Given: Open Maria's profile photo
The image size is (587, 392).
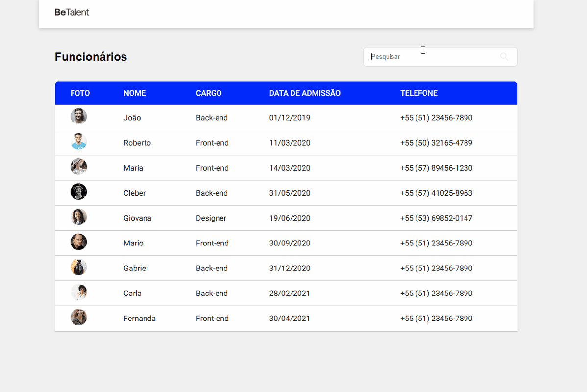Looking at the screenshot, I should 78,167.
